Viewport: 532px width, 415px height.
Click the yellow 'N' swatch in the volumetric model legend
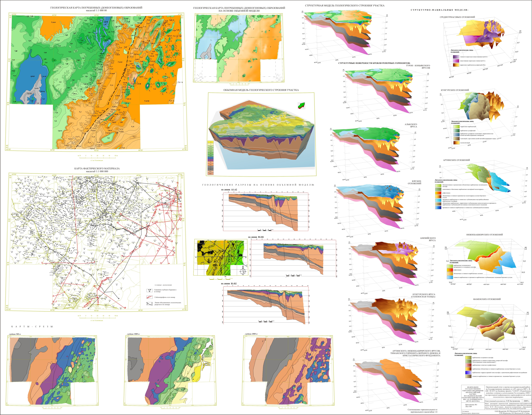pyautogui.click(x=210, y=142)
